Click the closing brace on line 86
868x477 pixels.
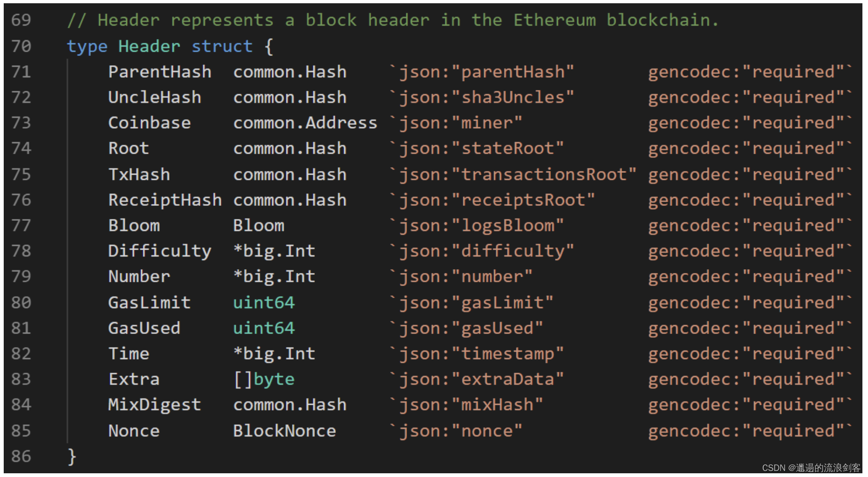point(72,457)
